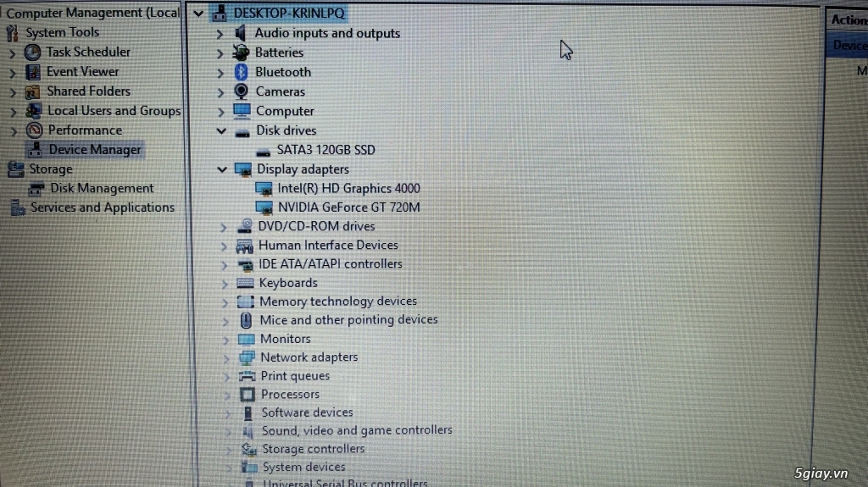
Task: Collapse the Disk drives category
Action: pos(221,131)
